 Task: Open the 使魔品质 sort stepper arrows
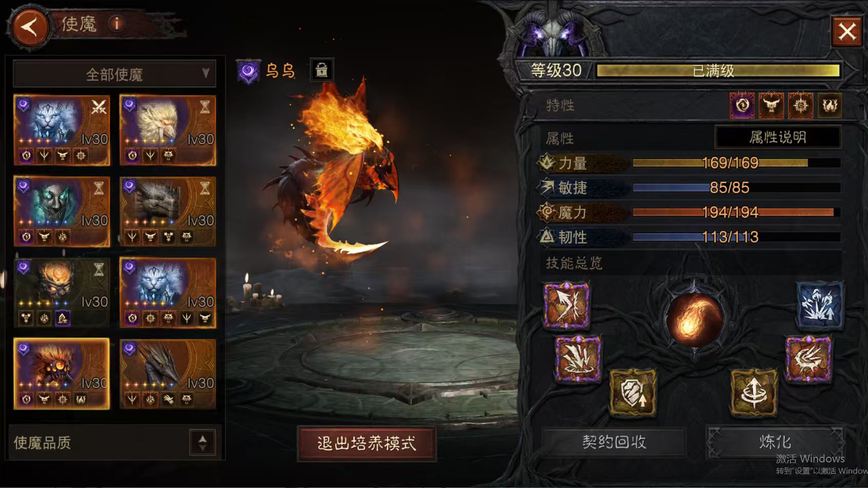point(203,442)
